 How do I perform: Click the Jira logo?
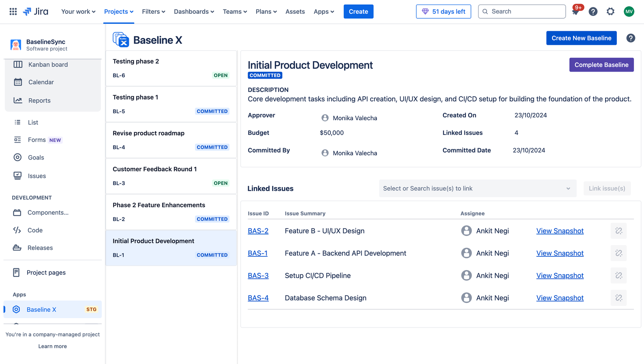tap(36, 11)
